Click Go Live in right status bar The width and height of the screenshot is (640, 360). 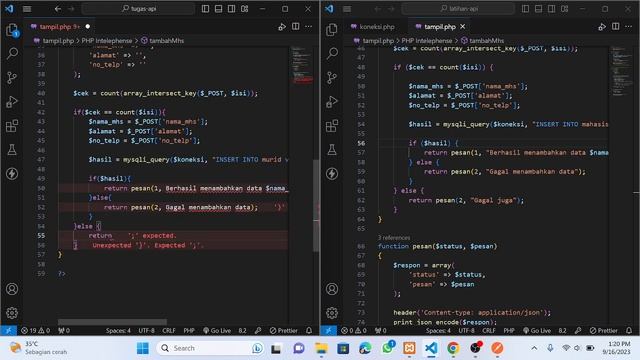point(537,331)
